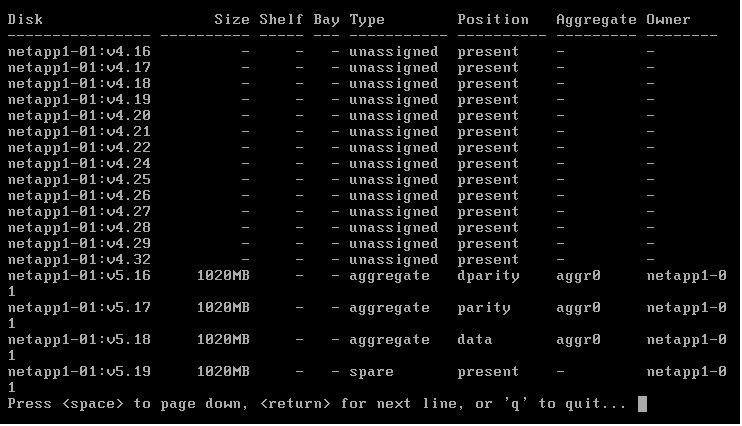The height and width of the screenshot is (426, 742).
Task: Select disk name netapp1-01:v4.29
Action: pyautogui.click(x=79, y=244)
